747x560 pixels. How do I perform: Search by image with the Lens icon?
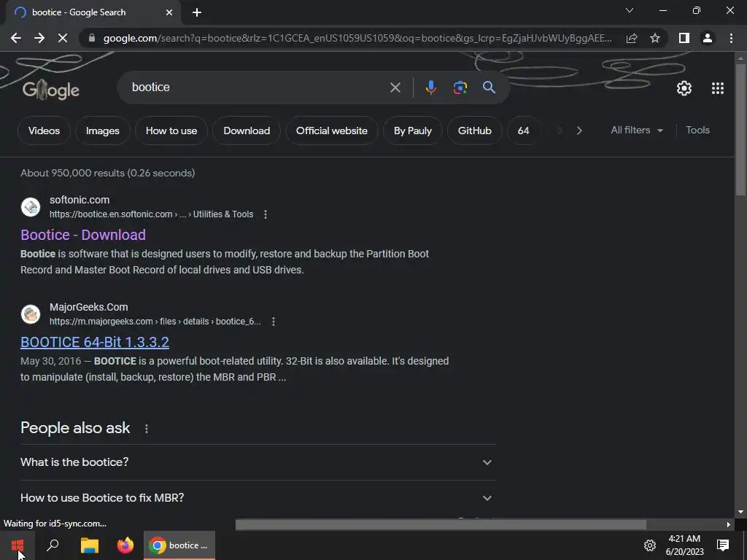point(460,87)
